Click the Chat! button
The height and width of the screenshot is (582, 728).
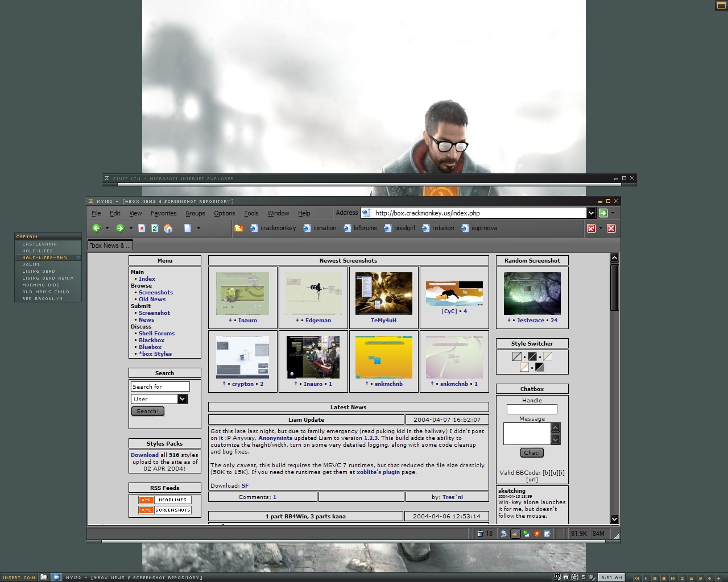point(532,453)
